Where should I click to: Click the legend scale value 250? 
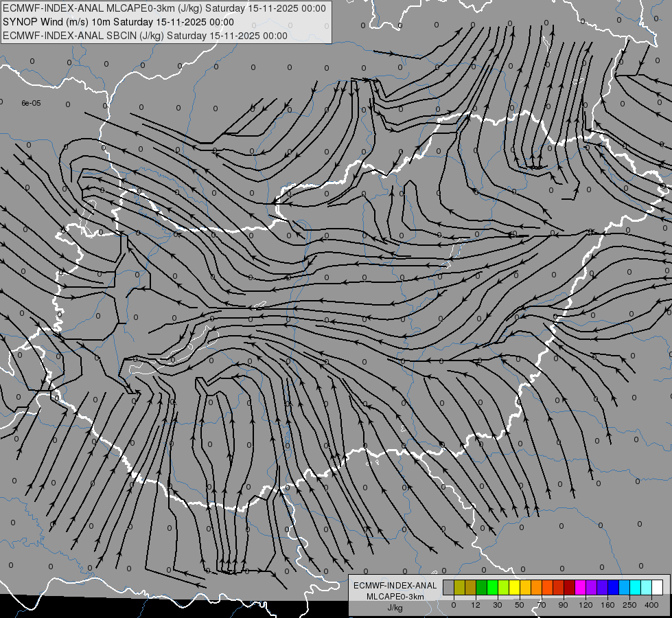pyautogui.click(x=629, y=605)
